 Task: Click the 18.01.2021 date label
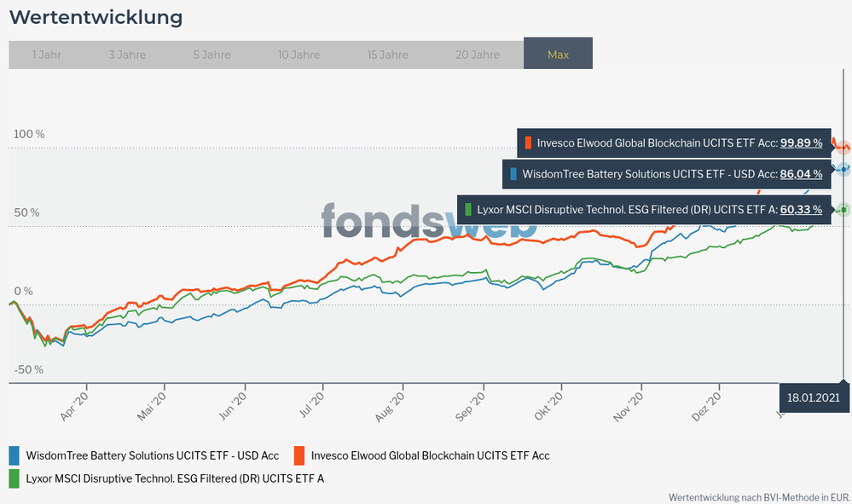tap(814, 397)
